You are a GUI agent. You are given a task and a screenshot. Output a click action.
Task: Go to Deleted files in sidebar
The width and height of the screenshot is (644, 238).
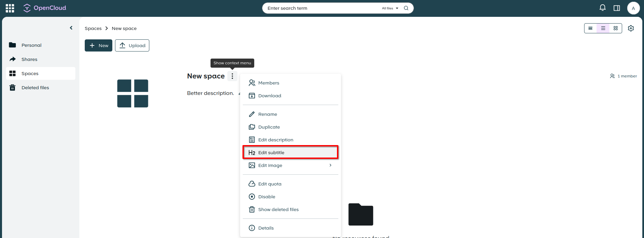click(35, 88)
